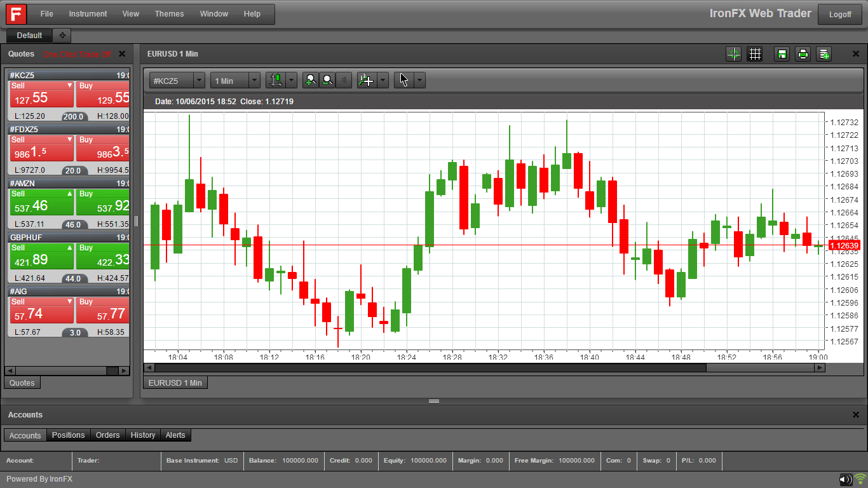Click the add indicator icon
The image size is (868, 488).
coord(367,80)
